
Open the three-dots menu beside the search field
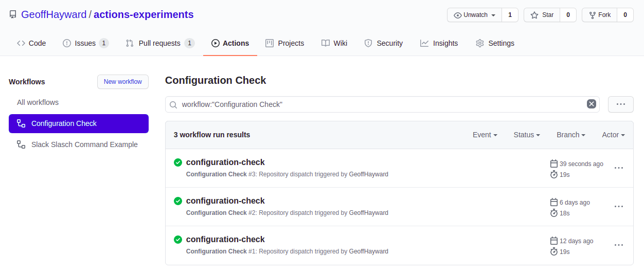(621, 104)
